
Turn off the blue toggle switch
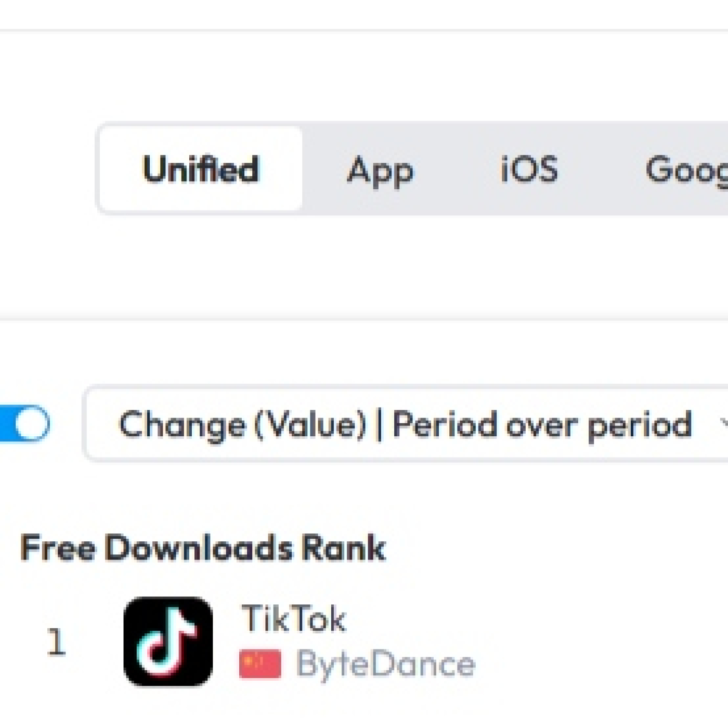24,424
